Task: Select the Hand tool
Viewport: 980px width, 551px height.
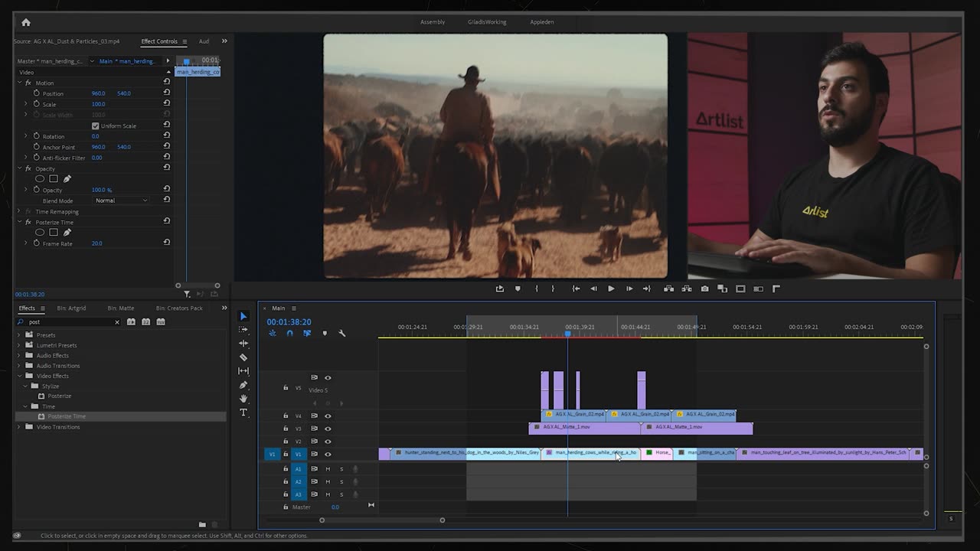Action: [x=243, y=399]
